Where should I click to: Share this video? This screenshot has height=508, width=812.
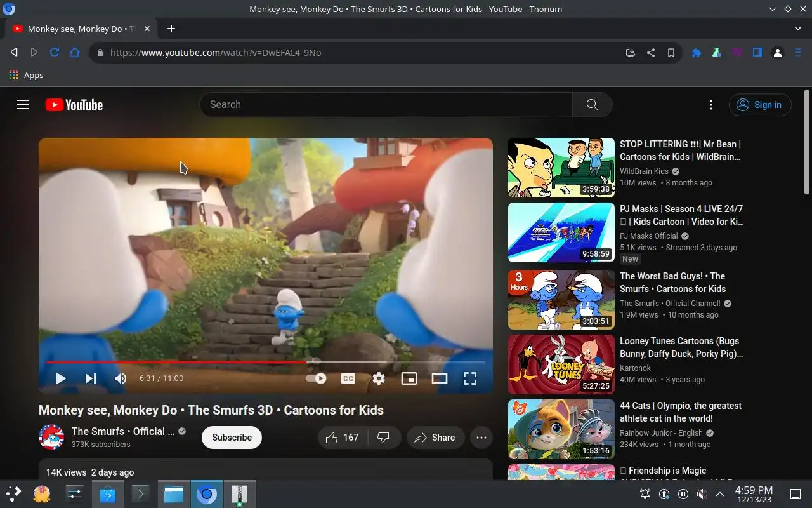click(435, 438)
